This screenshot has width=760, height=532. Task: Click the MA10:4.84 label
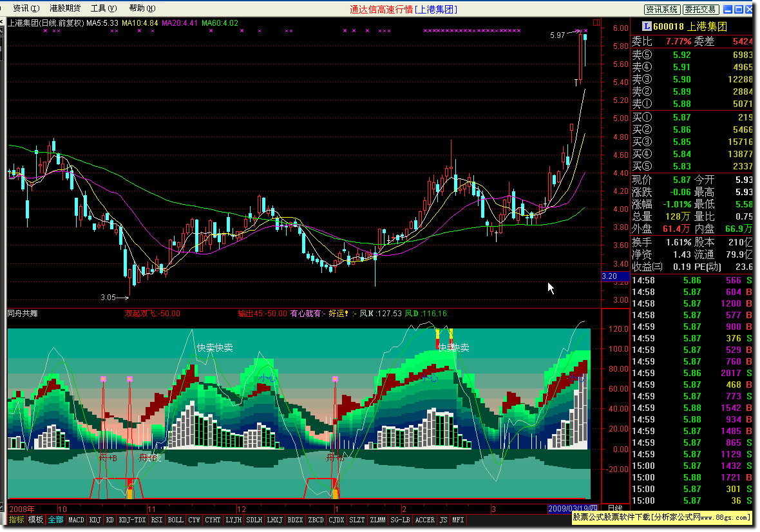tap(140, 23)
